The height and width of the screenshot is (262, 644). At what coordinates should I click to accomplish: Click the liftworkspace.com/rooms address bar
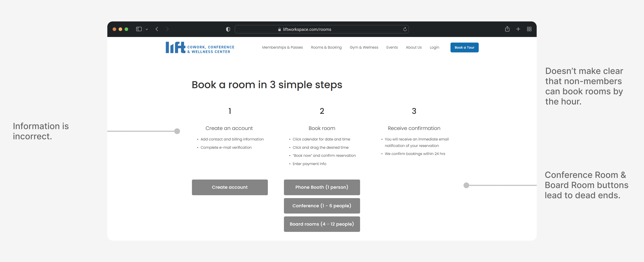point(307,29)
